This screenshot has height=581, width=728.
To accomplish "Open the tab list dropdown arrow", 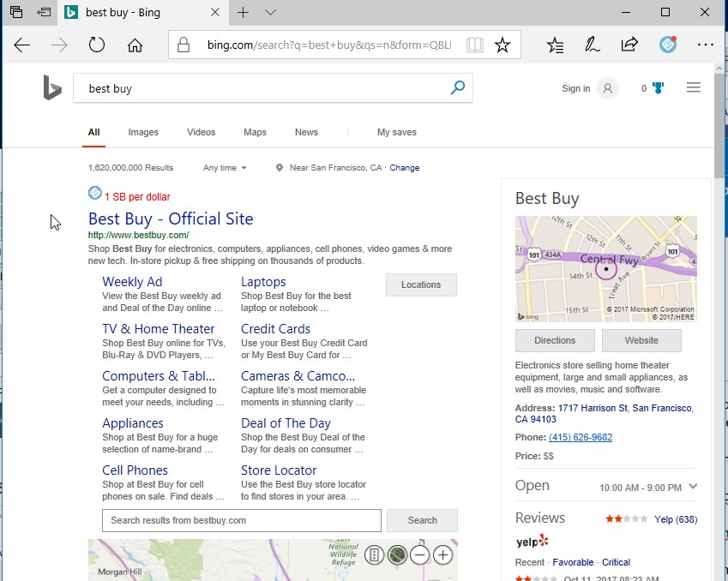I will (x=270, y=13).
